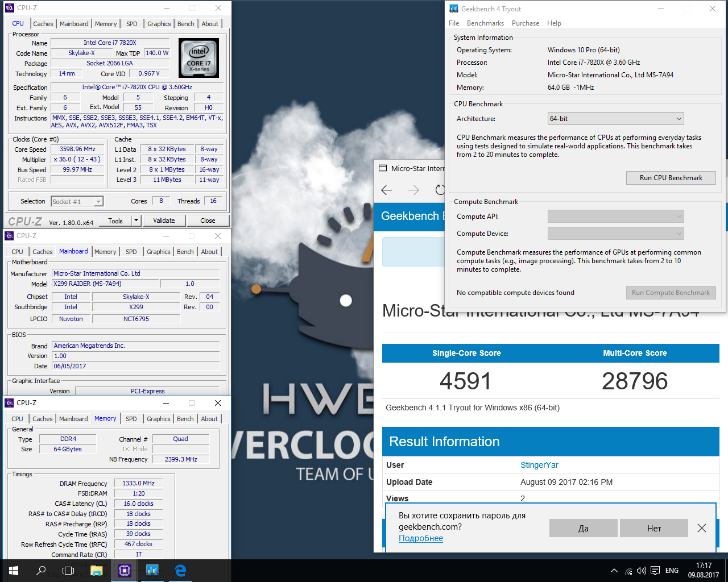Click Run Compute Benchmark button

[671, 292]
